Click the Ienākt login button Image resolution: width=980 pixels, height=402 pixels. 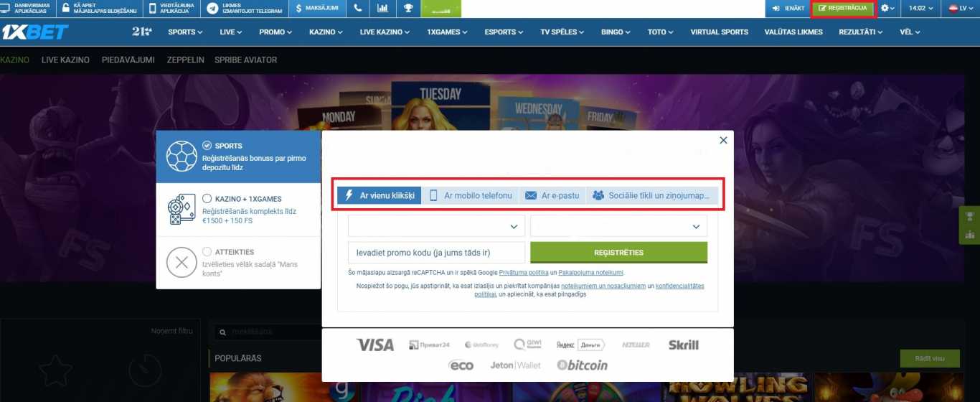click(788, 9)
